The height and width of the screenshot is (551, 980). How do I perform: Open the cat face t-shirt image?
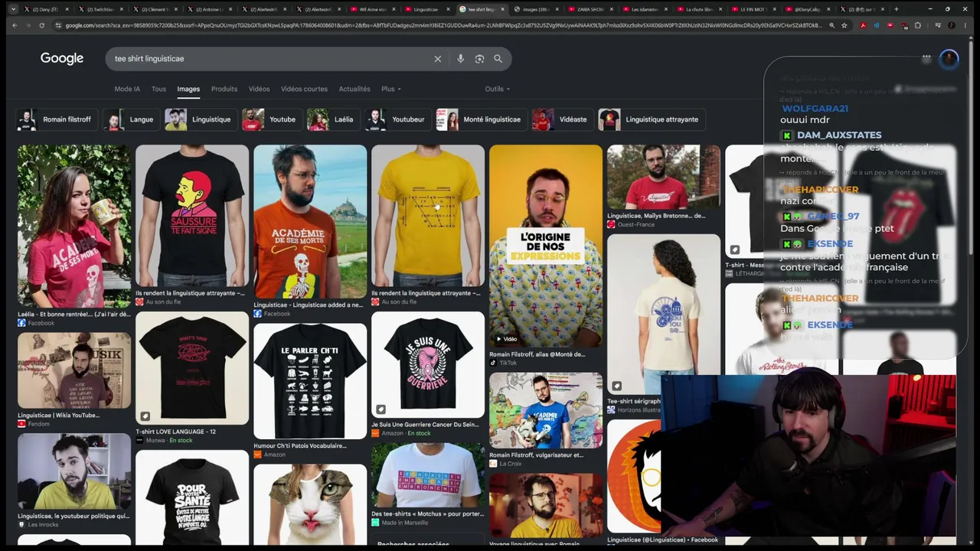pos(310,504)
